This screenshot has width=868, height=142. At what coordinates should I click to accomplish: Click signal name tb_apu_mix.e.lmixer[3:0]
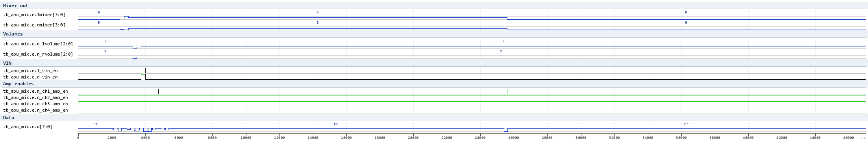pos(34,15)
